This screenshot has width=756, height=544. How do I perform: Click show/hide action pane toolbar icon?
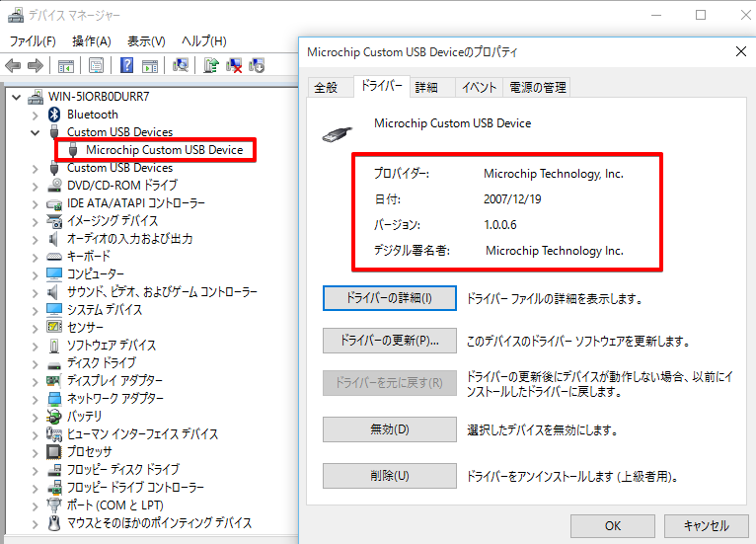coord(150,65)
